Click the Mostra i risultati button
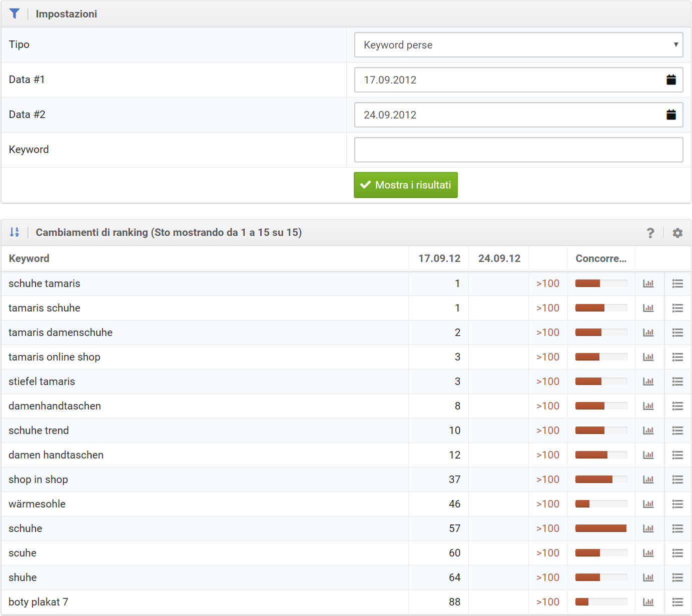This screenshot has width=692, height=616. click(406, 185)
